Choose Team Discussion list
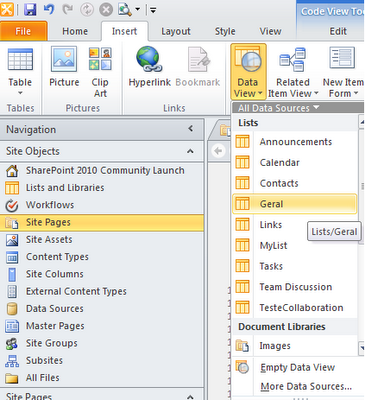Image resolution: width=365 pixels, height=400 pixels. pos(295,287)
